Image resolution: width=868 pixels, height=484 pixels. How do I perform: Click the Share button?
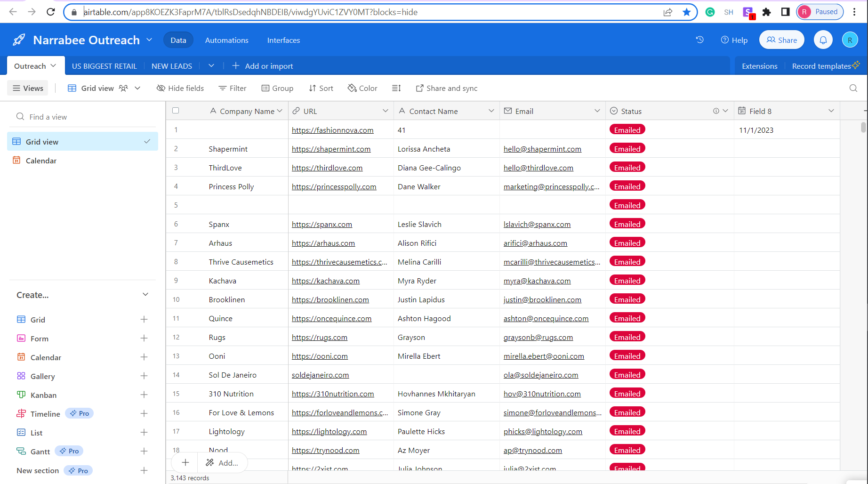781,40
